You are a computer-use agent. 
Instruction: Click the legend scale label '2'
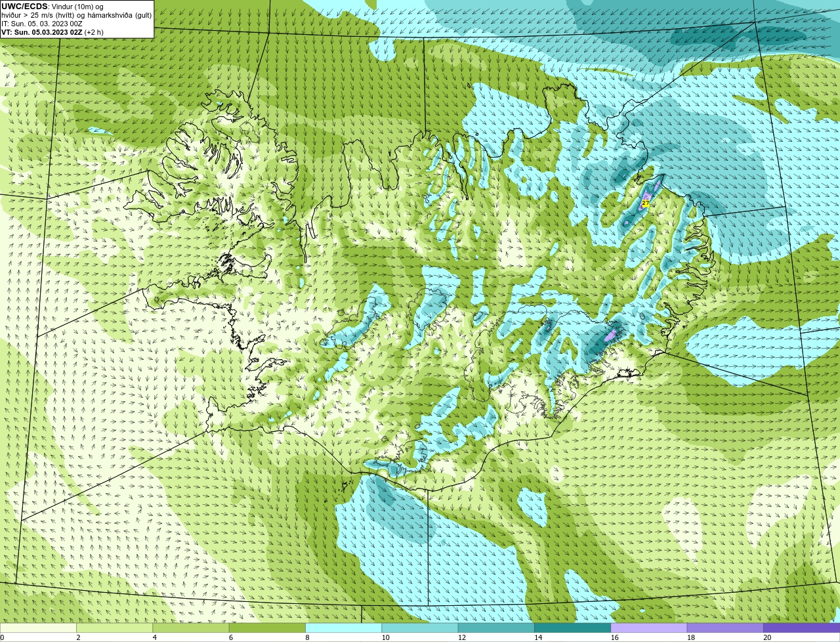78,637
